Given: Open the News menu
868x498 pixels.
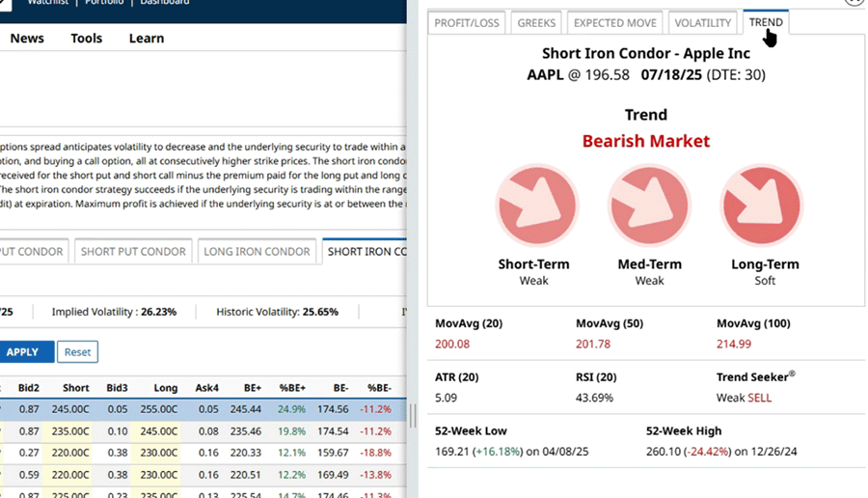Looking at the screenshot, I should point(27,39).
